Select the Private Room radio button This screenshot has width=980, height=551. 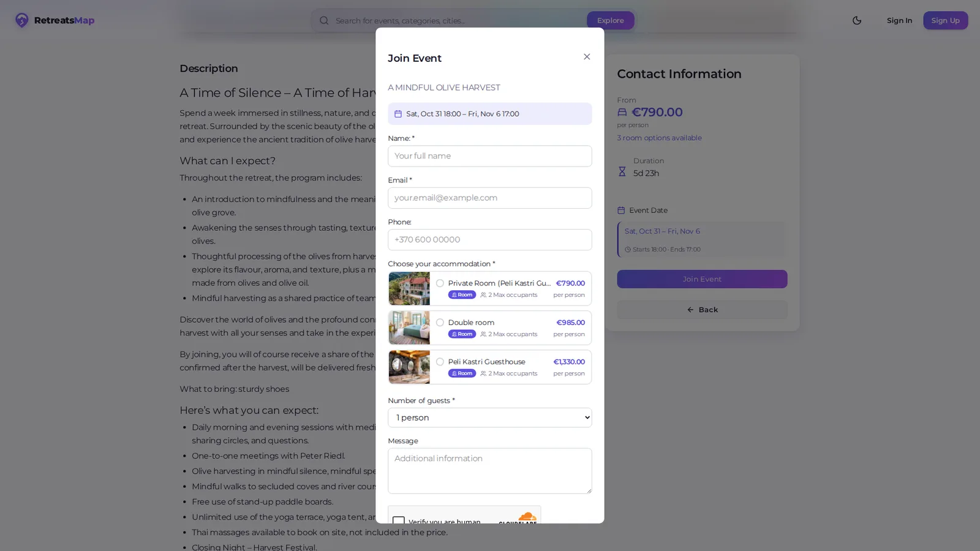tap(440, 283)
